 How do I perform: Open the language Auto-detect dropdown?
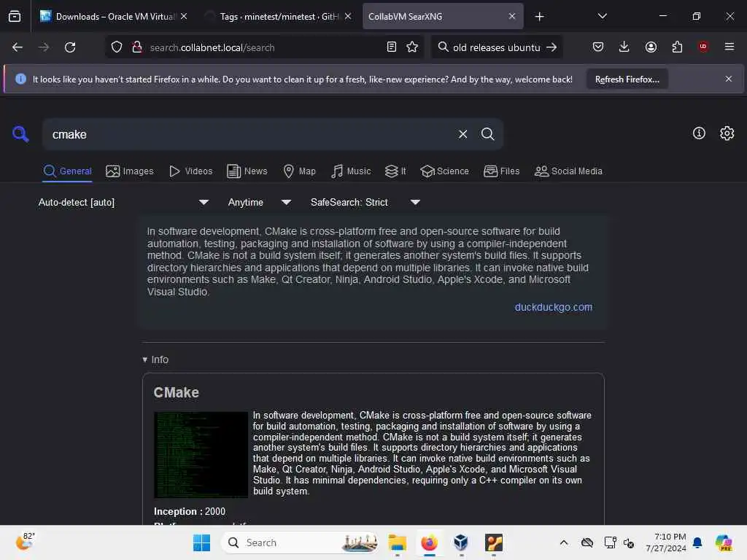pos(123,203)
